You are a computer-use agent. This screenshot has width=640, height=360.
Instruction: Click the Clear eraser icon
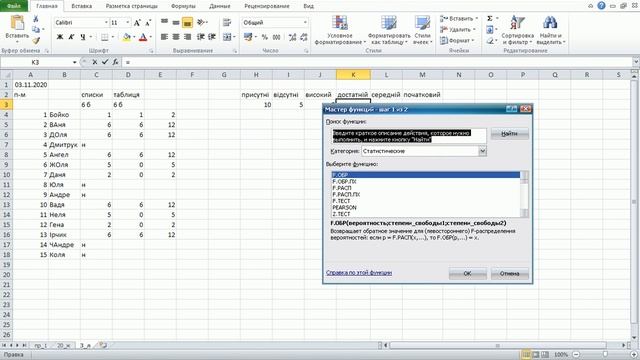click(490, 40)
